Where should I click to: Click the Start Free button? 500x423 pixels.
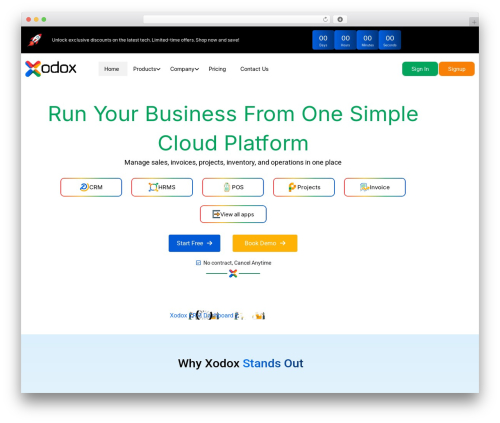pyautogui.click(x=194, y=243)
